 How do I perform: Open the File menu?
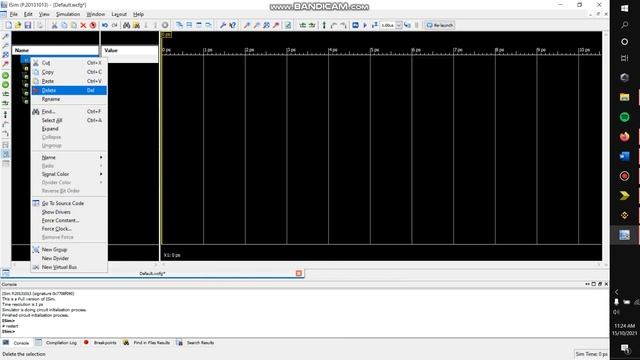pyautogui.click(x=13, y=14)
